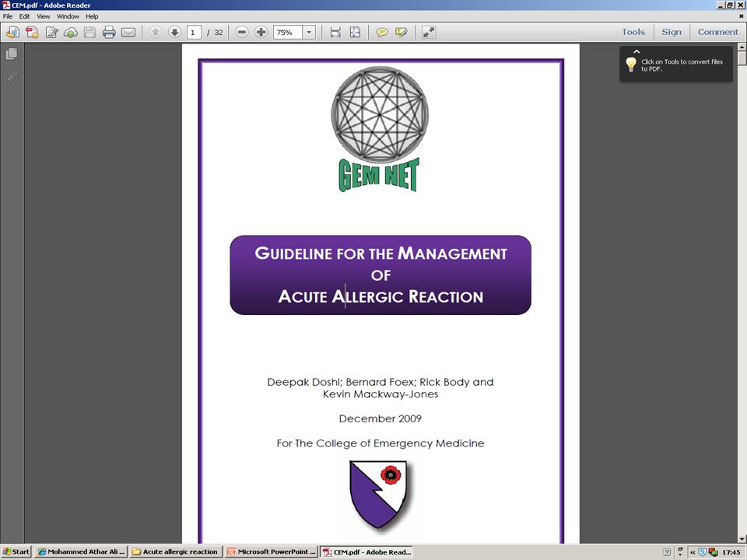Image resolution: width=747 pixels, height=560 pixels.
Task: Click the GEM NET logo image
Action: point(380,128)
